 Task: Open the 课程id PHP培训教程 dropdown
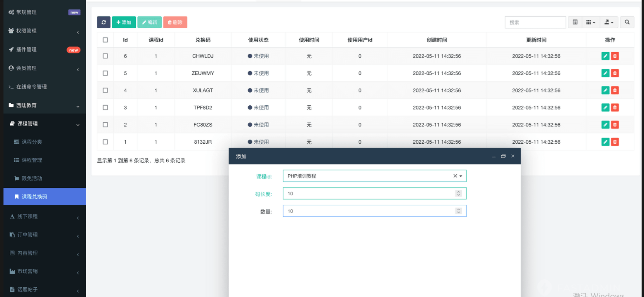[374, 176]
